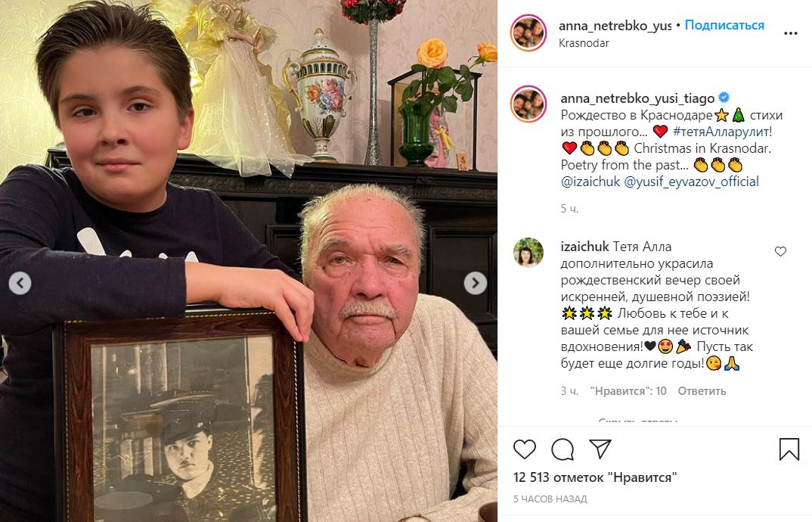This screenshot has width=812, height=522.
Task: Follow the account via Подписаться
Action: (x=724, y=25)
